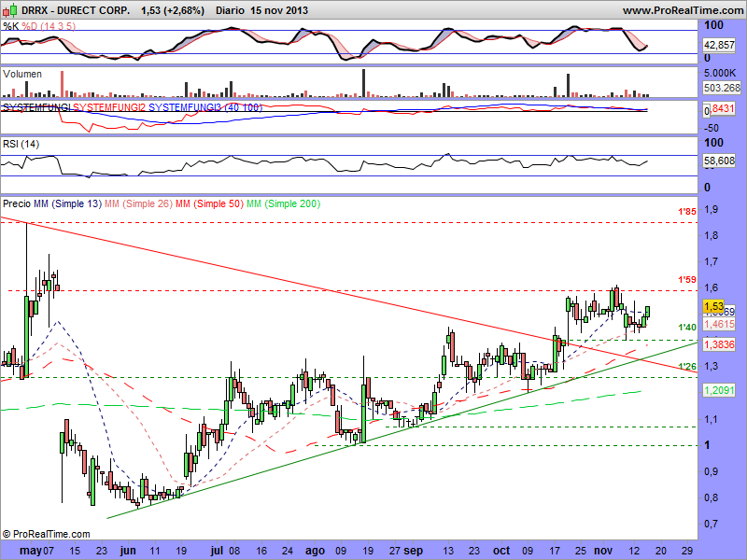The width and height of the screenshot is (747, 560).
Task: Select the 1'59 resistance level label
Action: tap(687, 279)
